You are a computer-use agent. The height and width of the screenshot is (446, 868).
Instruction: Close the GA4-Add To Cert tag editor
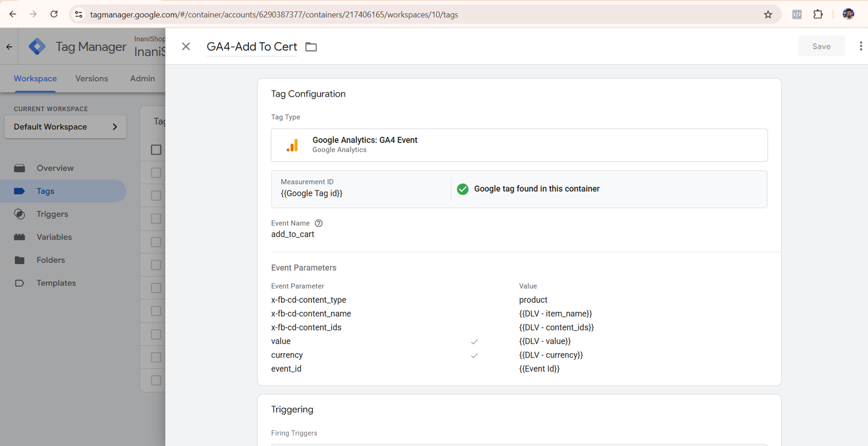[186, 47]
